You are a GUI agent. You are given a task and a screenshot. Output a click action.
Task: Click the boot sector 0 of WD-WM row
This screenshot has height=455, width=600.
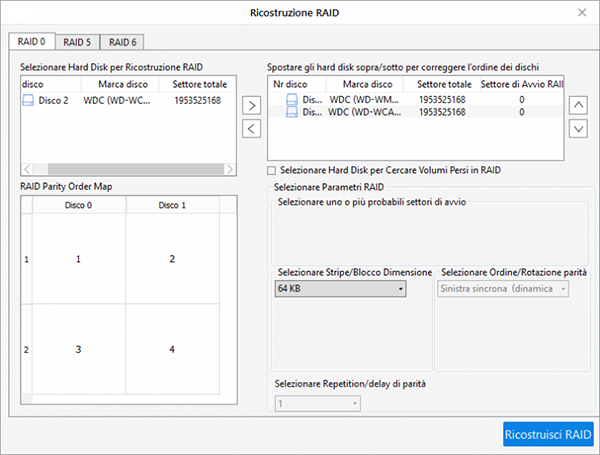tap(522, 99)
